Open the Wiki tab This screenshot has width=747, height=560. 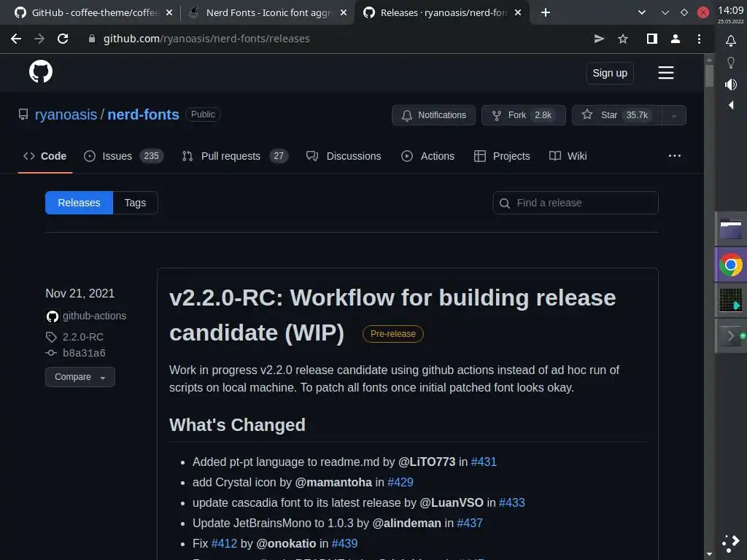coord(568,156)
